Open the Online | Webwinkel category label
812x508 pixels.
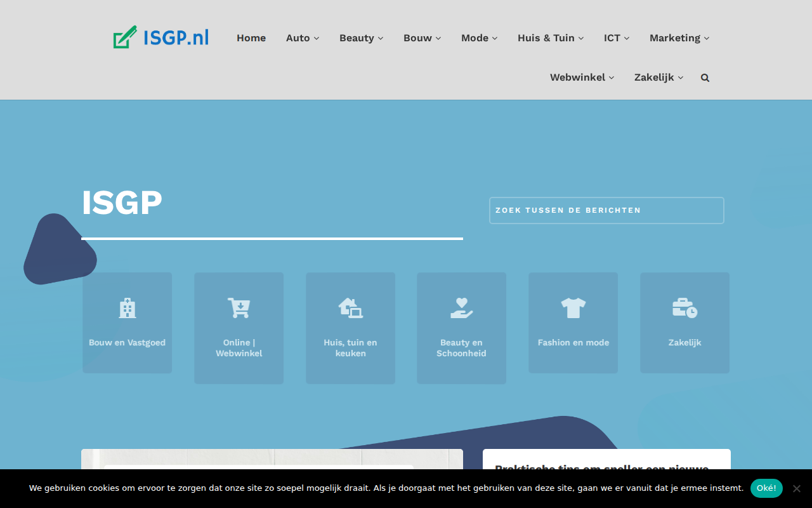tap(239, 348)
